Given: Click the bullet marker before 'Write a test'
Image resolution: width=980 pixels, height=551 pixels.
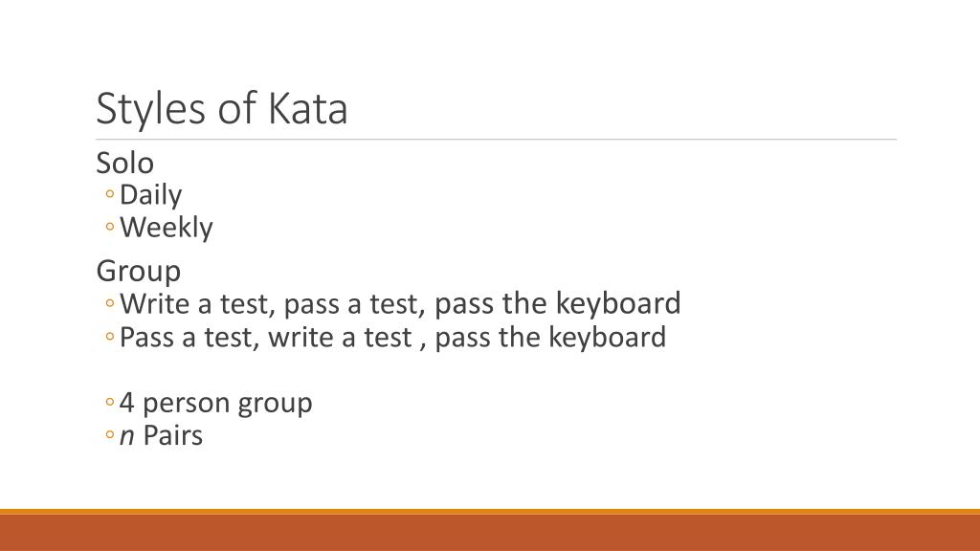Looking at the screenshot, I should 110,303.
